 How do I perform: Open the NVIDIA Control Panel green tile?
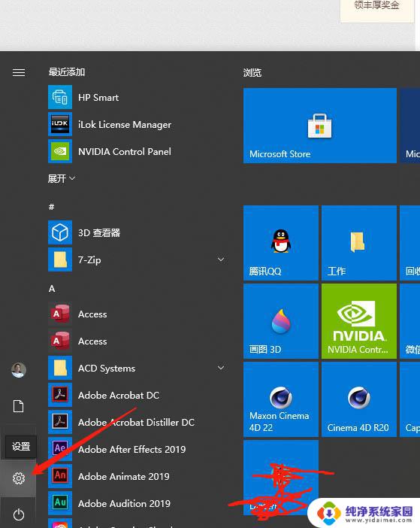pyautogui.click(x=359, y=321)
